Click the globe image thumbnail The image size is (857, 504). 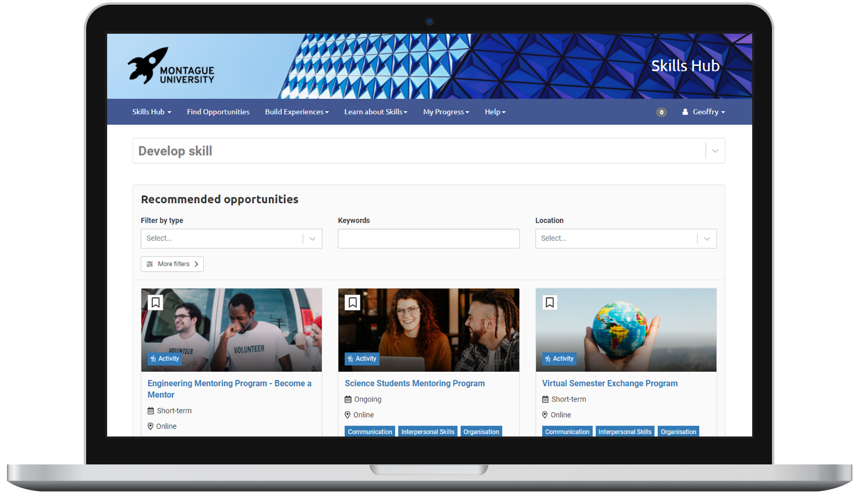click(x=626, y=329)
